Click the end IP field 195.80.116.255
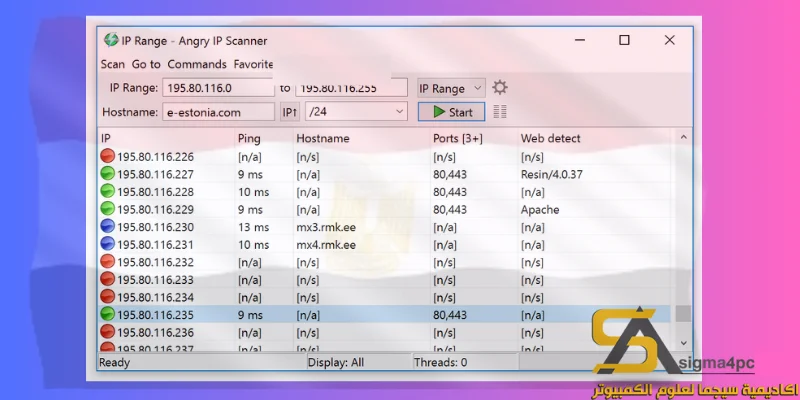Screen dimensions: 800x400 click(352, 88)
